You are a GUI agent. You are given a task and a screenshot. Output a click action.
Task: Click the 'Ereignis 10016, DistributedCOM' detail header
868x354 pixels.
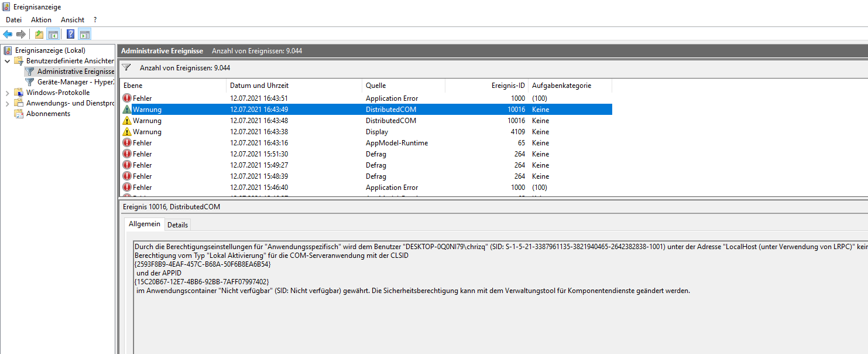click(171, 207)
